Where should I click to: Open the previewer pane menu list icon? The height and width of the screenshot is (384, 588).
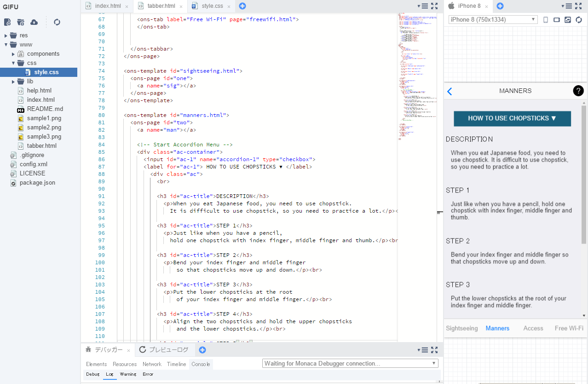tap(568, 6)
